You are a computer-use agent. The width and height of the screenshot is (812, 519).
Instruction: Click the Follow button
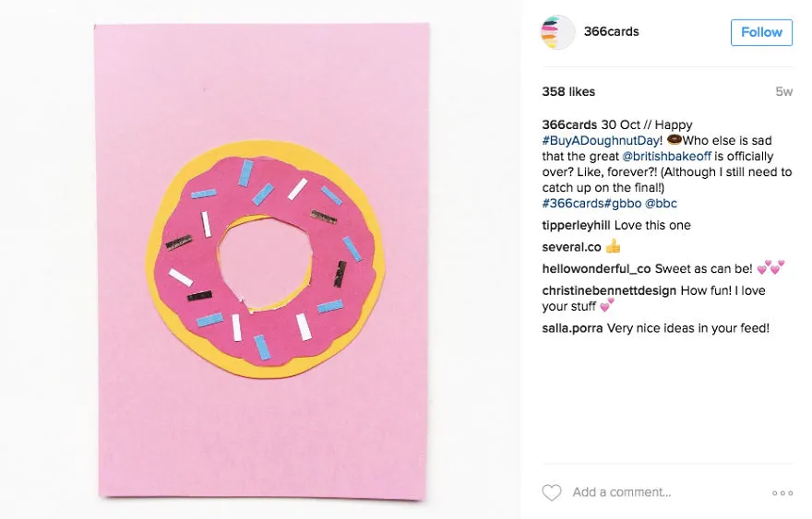coord(761,32)
